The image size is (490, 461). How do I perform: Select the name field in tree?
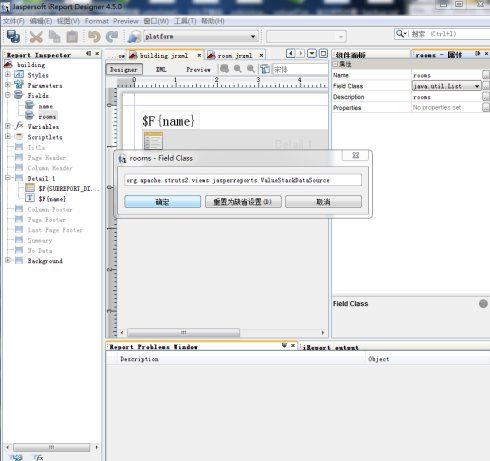(46, 106)
